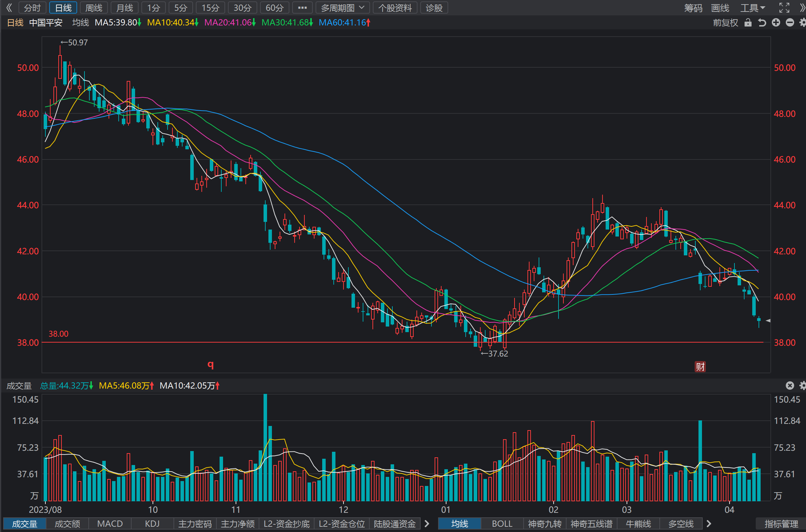Open main chart settings gear icon
The height and width of the screenshot is (532, 806).
803,23
